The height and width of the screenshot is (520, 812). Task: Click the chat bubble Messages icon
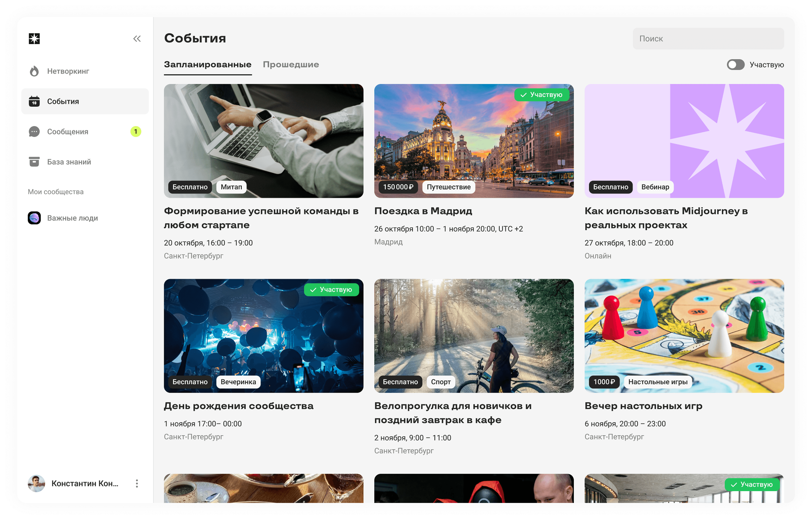click(x=34, y=132)
